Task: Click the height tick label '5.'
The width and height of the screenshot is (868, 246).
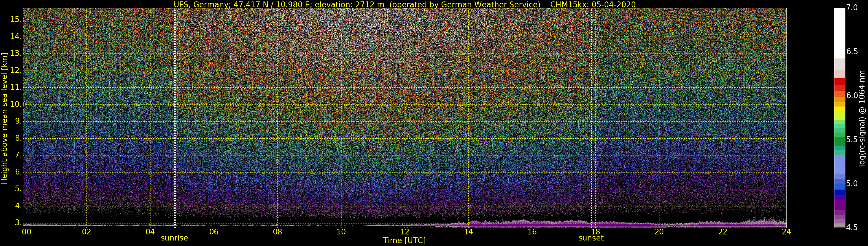Action: coord(18,189)
